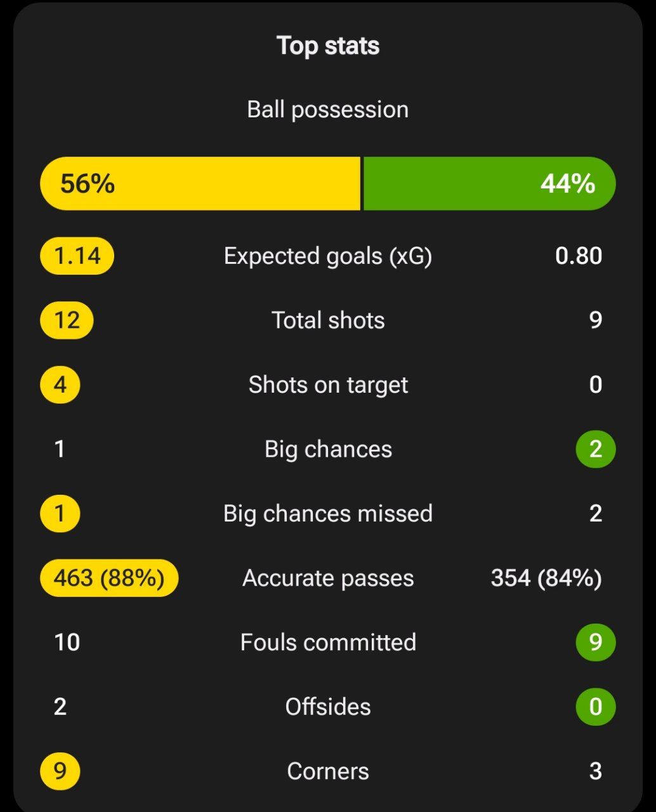Viewport: 656px width, 812px height.
Task: Select the "Total shots" stat label
Action: [328, 320]
